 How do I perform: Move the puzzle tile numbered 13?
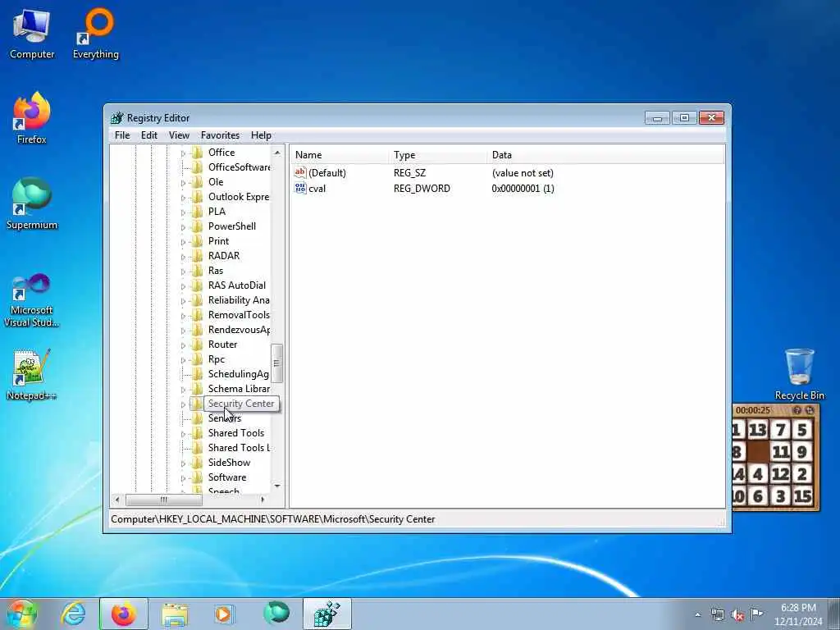click(x=758, y=430)
